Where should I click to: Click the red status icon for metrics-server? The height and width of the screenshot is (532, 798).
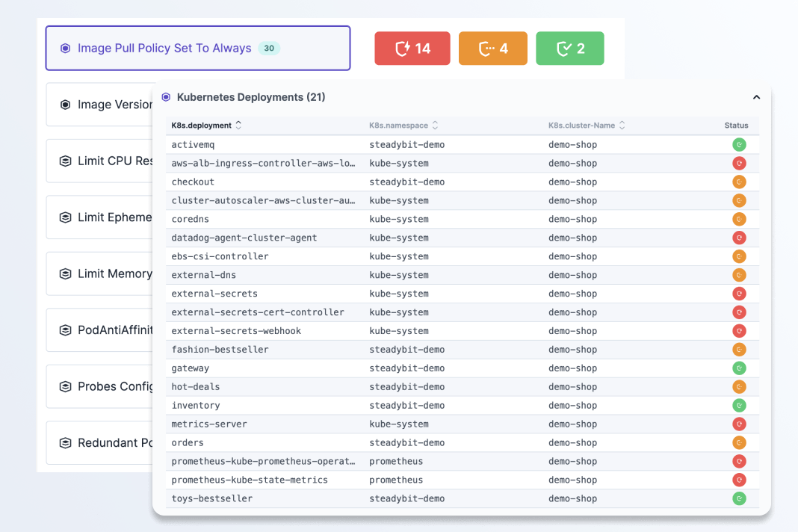[739, 424]
